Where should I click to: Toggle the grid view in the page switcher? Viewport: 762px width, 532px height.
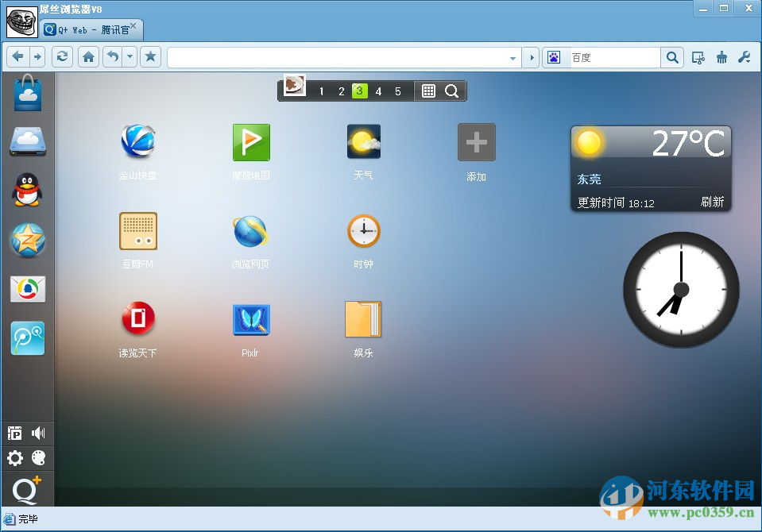tap(427, 91)
